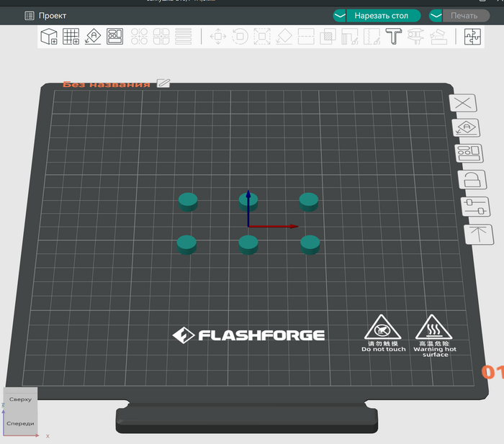
Task: Edit plate name next to Без названия
Action: click(163, 83)
